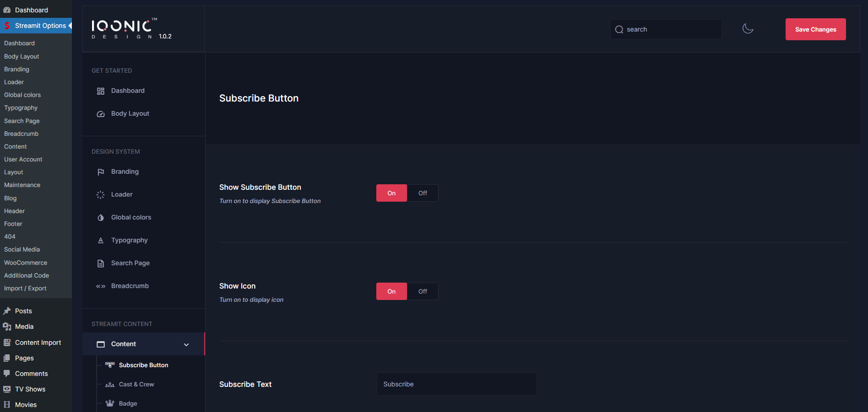This screenshot has width=868, height=412.
Task: Click version number 1.0.2 text
Action: pyautogui.click(x=165, y=36)
